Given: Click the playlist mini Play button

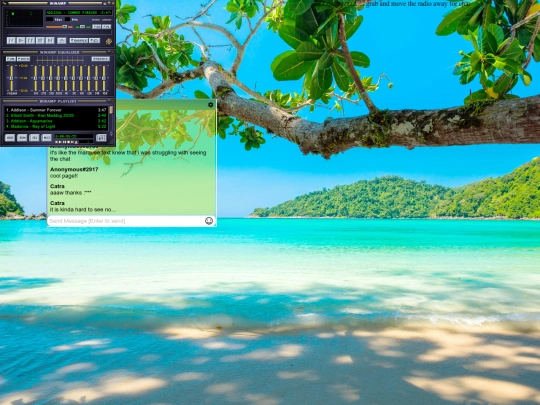Looking at the screenshot, I should [x=60, y=142].
